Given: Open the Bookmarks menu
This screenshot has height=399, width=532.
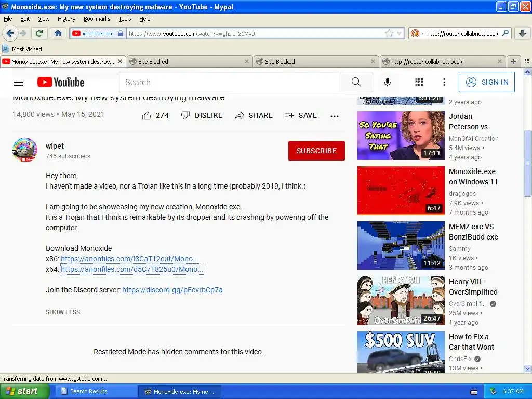Looking at the screenshot, I should click(x=97, y=19).
